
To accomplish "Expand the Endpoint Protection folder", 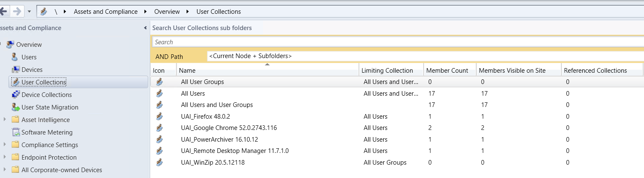I will (5, 158).
